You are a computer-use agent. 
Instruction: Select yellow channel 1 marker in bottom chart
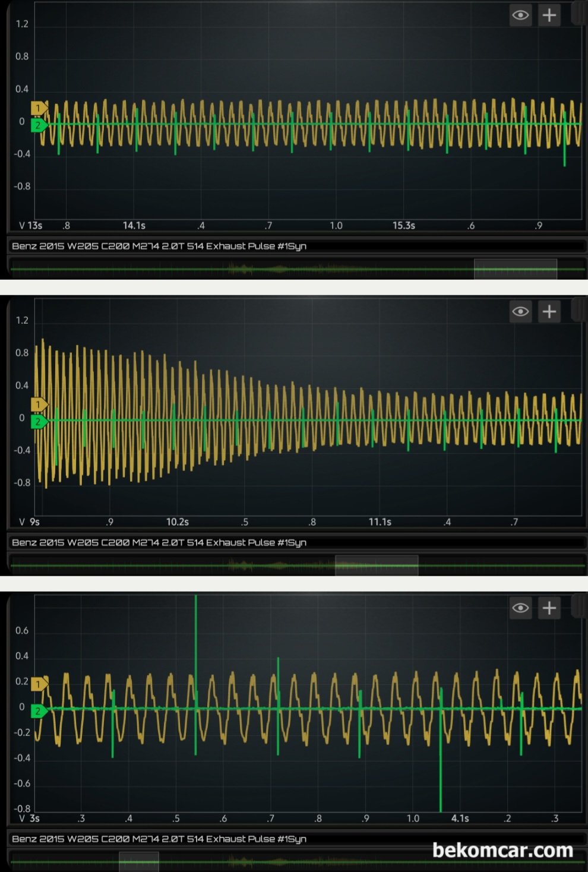(x=39, y=684)
